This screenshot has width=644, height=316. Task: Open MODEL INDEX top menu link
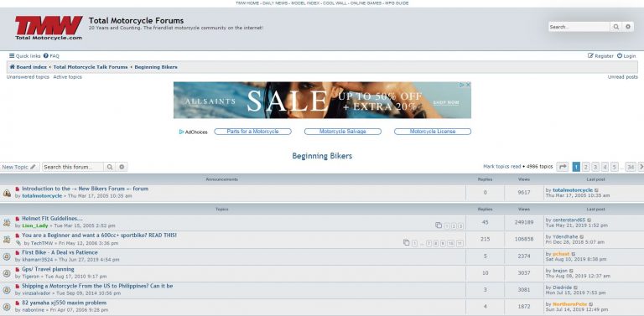(305, 3)
